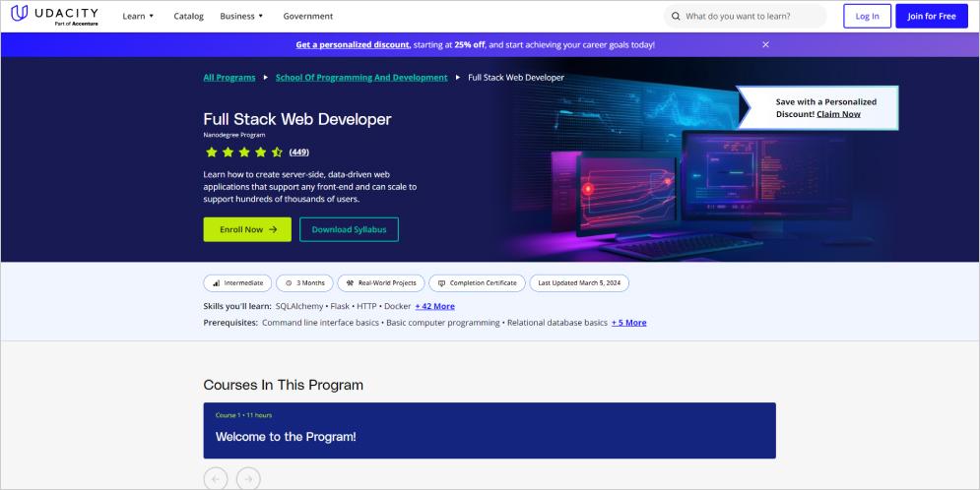Open the 'Welcome to the Program!' course card
The width and height of the screenshot is (980, 490).
[x=490, y=431]
